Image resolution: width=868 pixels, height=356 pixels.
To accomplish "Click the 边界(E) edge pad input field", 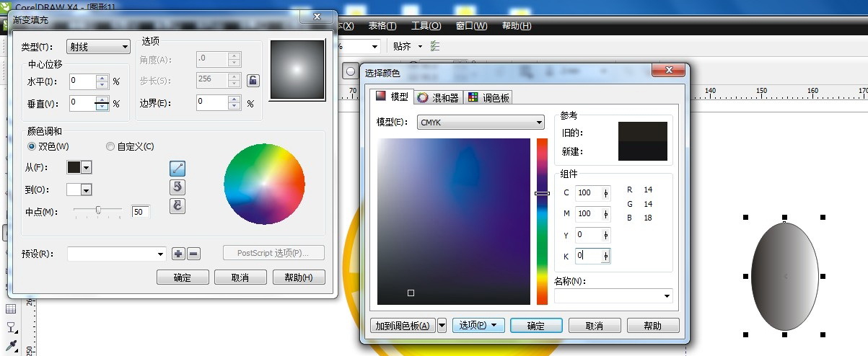I will click(211, 103).
